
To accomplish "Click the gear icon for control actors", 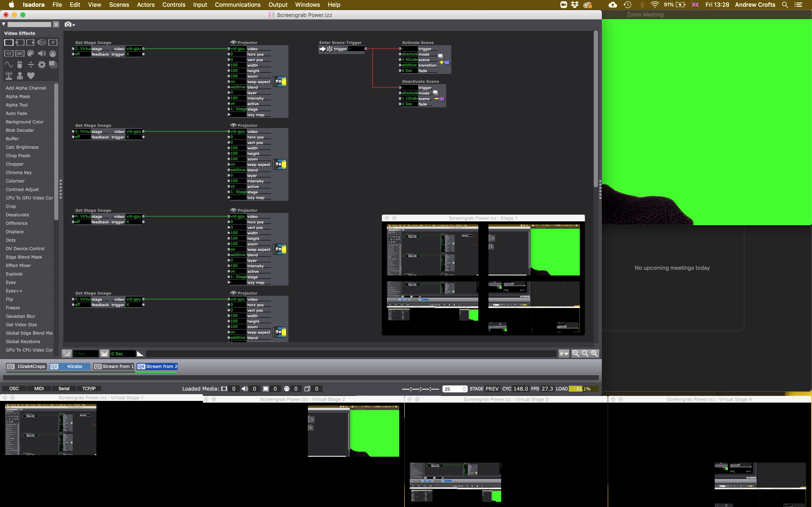I will pyautogui.click(x=42, y=65).
